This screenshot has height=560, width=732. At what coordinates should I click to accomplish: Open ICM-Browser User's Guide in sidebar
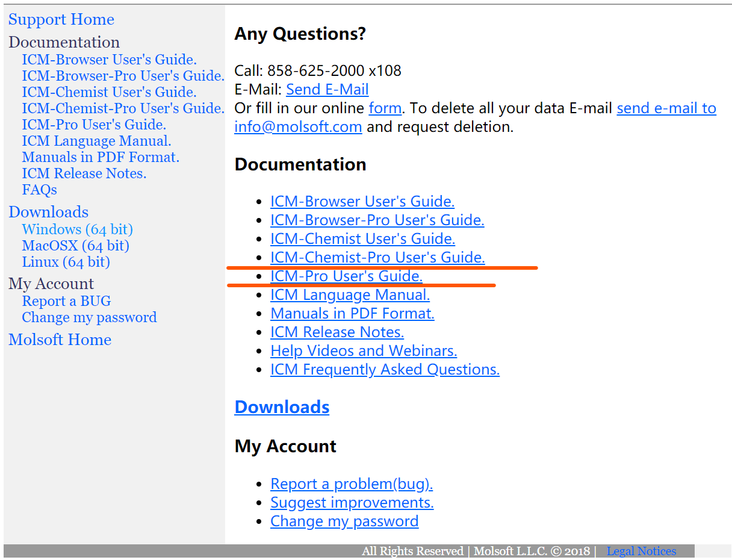click(110, 60)
